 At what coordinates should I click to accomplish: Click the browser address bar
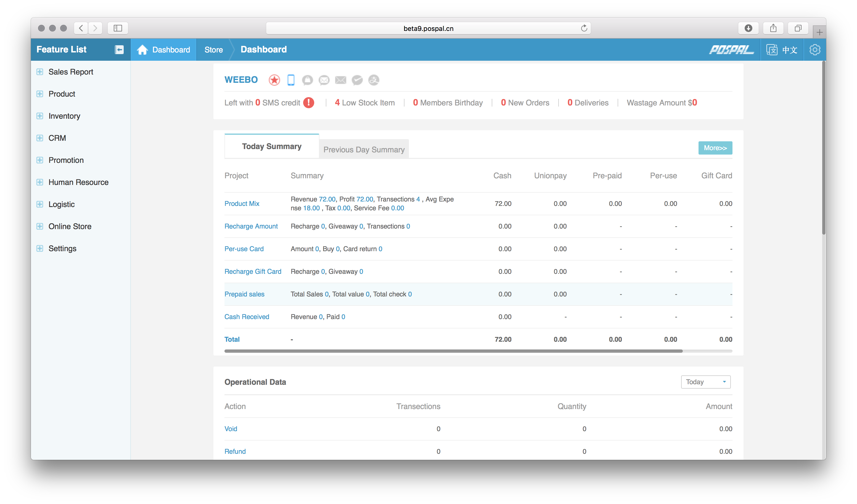click(428, 28)
